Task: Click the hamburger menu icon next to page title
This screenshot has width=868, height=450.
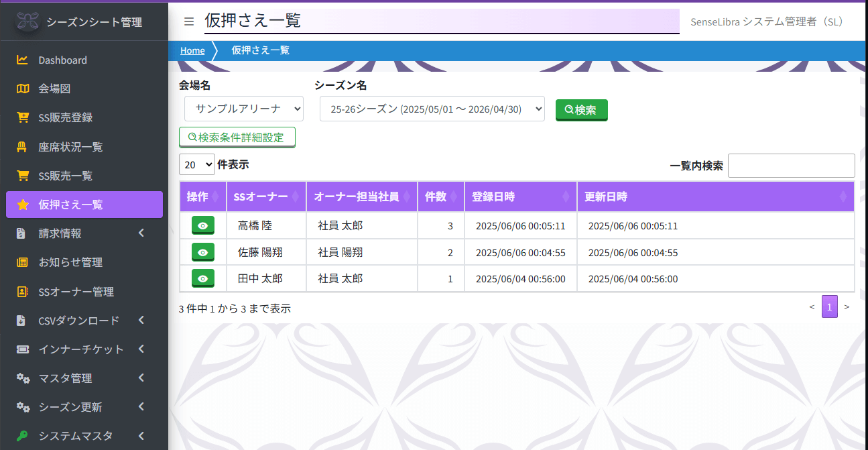Action: point(189,21)
